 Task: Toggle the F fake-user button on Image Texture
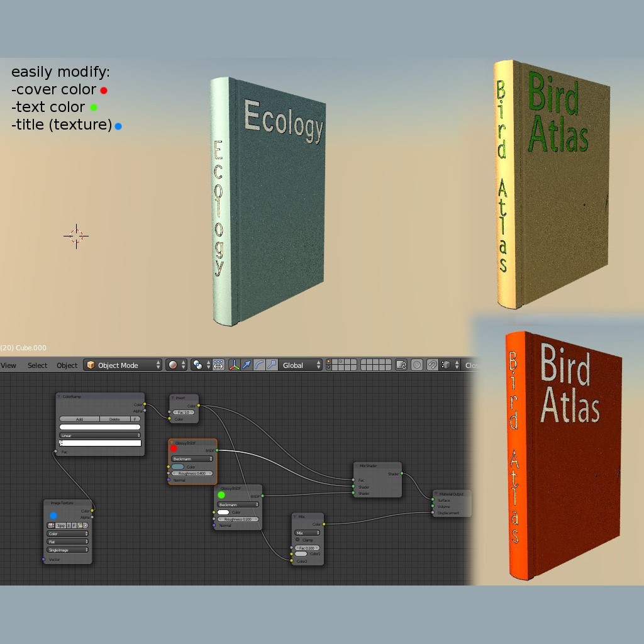point(74,526)
